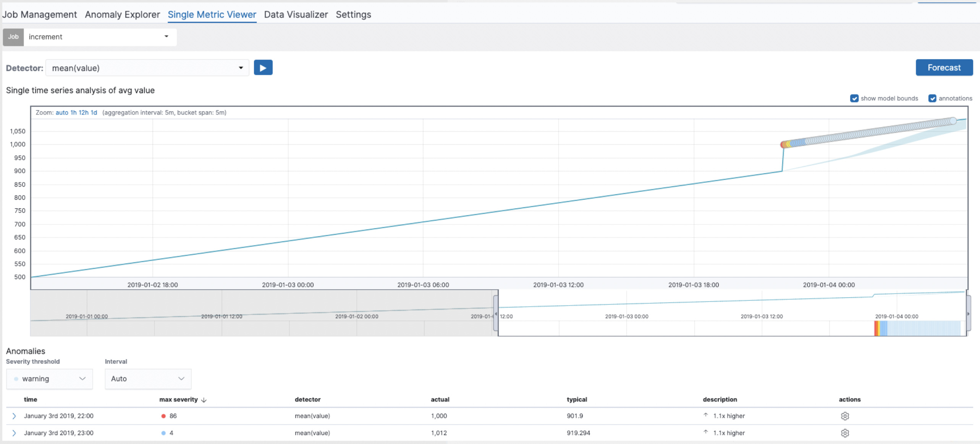This screenshot has height=444, width=980.
Task: Open Severity threshold warning dropdown
Action: point(50,379)
